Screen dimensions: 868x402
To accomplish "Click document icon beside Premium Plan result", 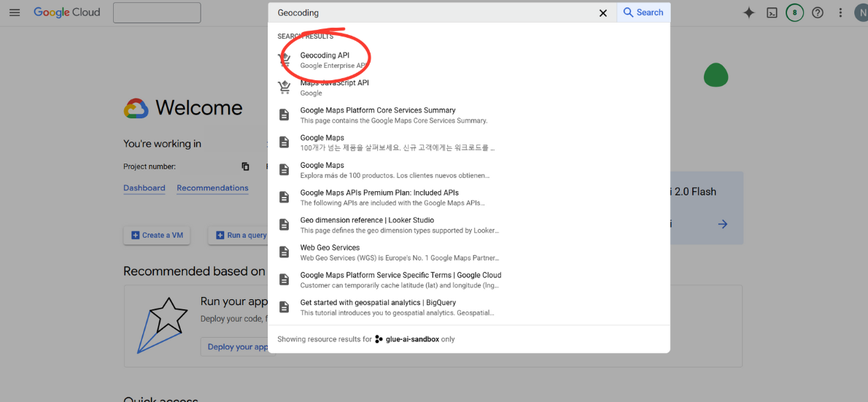I will (x=284, y=197).
